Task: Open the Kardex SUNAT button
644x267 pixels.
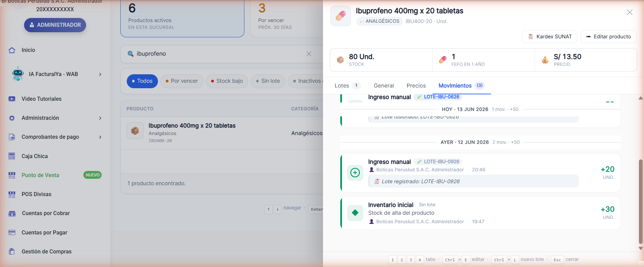Action: (549, 37)
